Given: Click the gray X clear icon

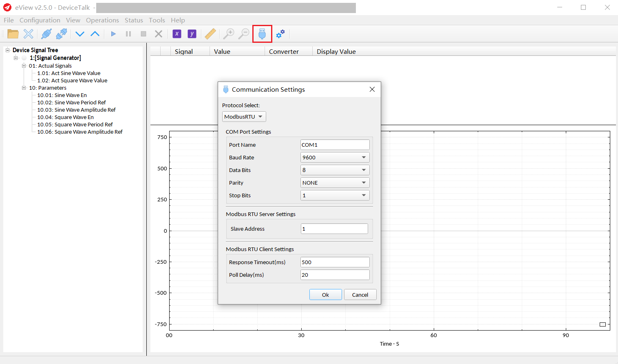Looking at the screenshot, I should coord(159,34).
